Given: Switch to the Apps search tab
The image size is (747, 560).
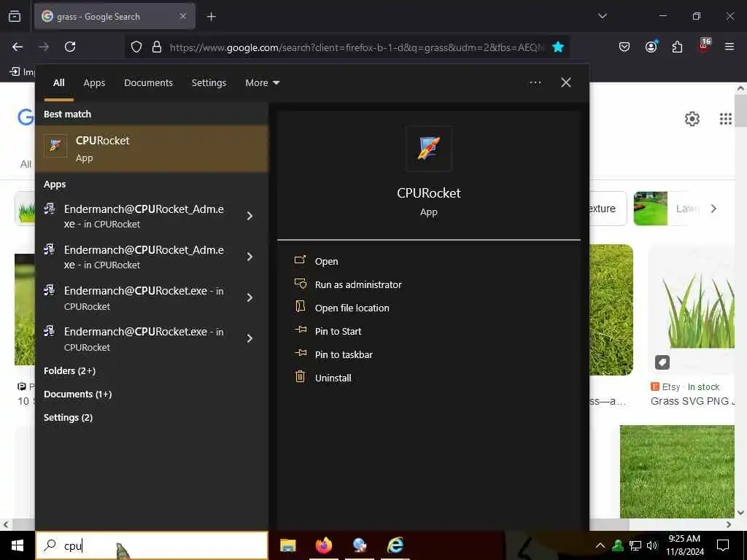Looking at the screenshot, I should [94, 83].
